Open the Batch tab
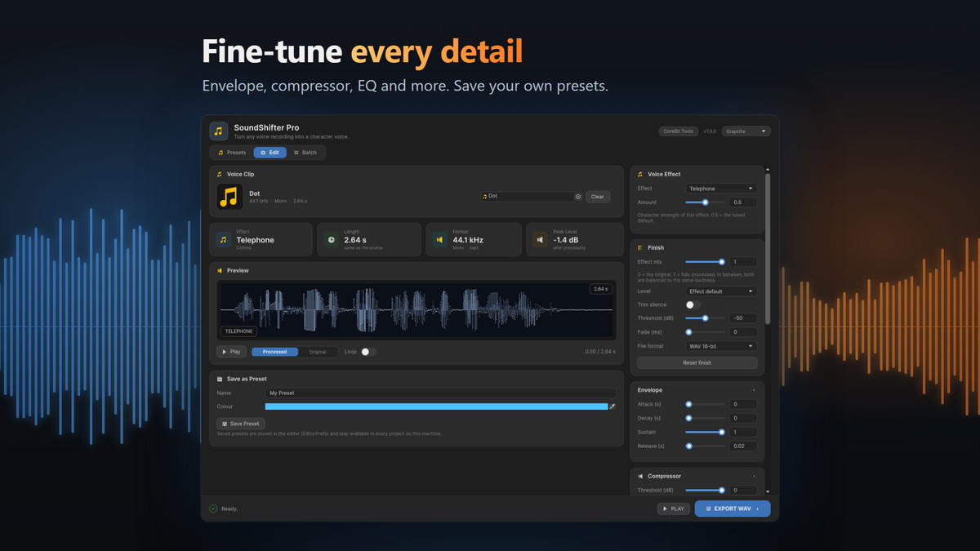This screenshot has height=551, width=980. tap(305, 153)
